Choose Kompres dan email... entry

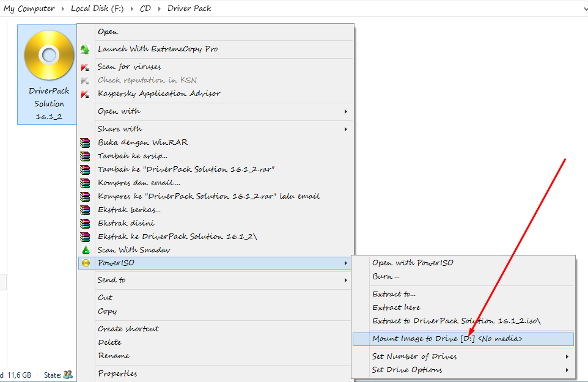click(216, 183)
